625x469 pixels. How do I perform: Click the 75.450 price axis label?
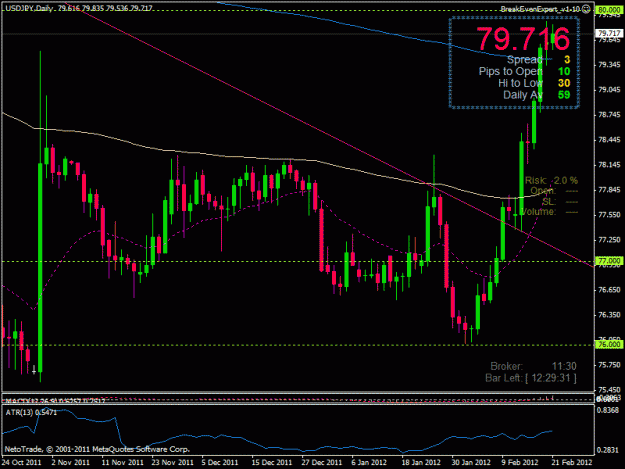pos(609,390)
